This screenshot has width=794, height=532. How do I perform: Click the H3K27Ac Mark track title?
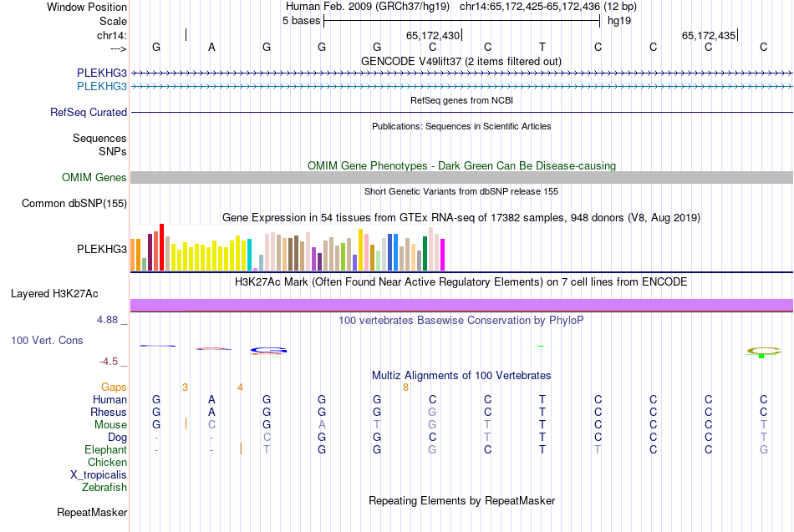coord(461,282)
